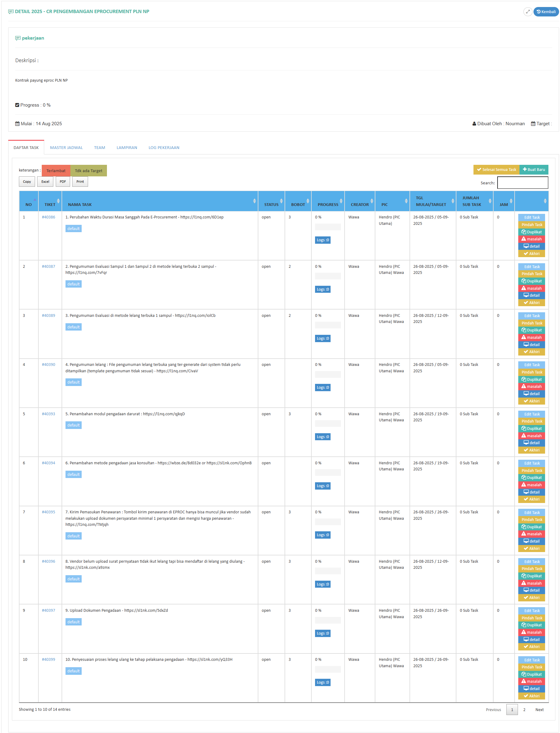This screenshot has height=733, width=560.
Task: Open ticket link #40390
Action: (x=49, y=365)
